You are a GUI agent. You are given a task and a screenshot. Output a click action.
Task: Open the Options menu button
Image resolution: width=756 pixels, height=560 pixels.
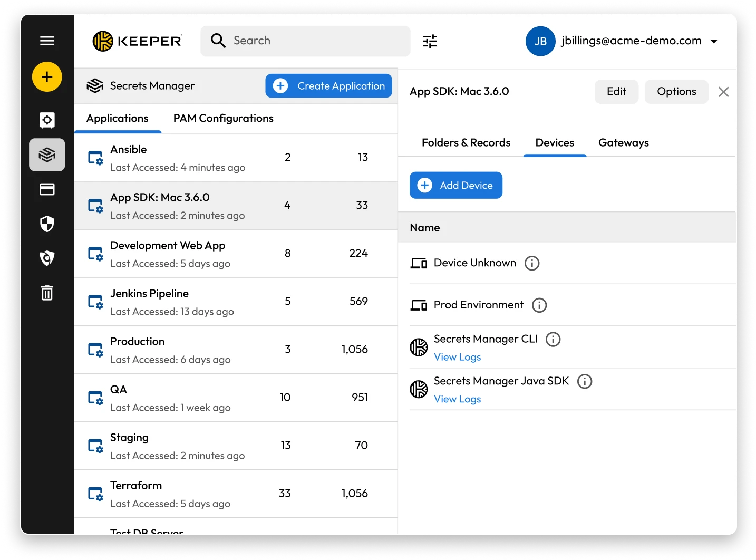676,92
